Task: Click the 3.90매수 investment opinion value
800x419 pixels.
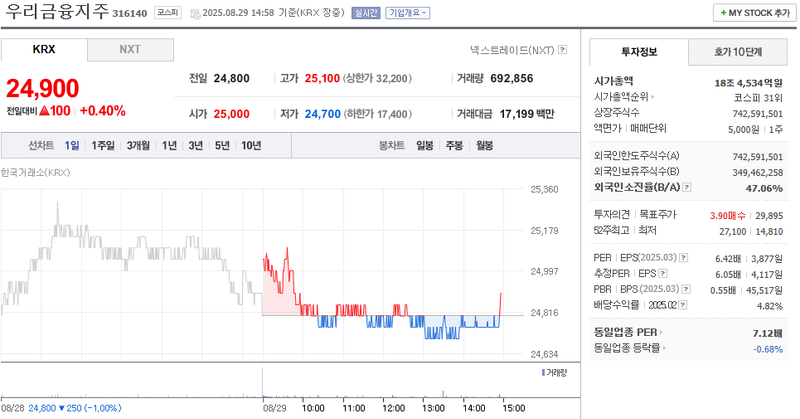Action: (x=728, y=216)
